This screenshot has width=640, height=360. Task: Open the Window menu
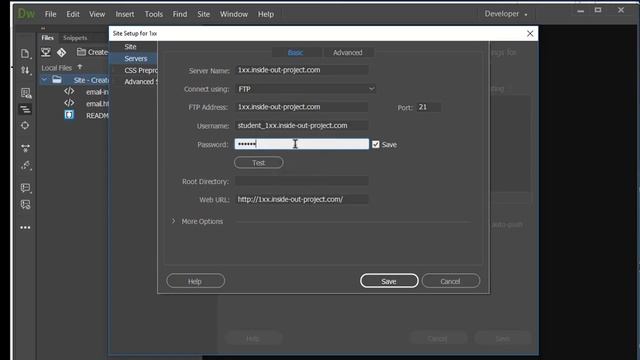point(234,14)
